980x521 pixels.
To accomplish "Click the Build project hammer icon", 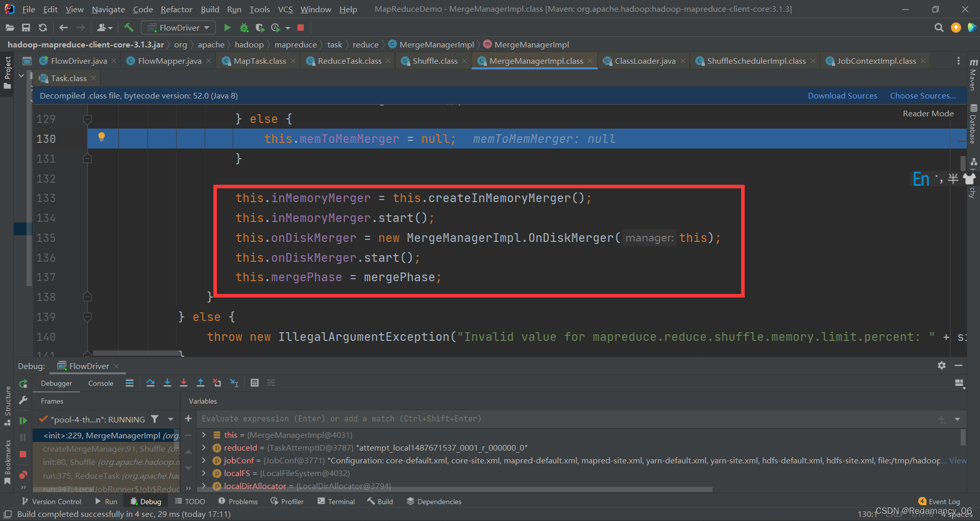I will click(x=129, y=28).
